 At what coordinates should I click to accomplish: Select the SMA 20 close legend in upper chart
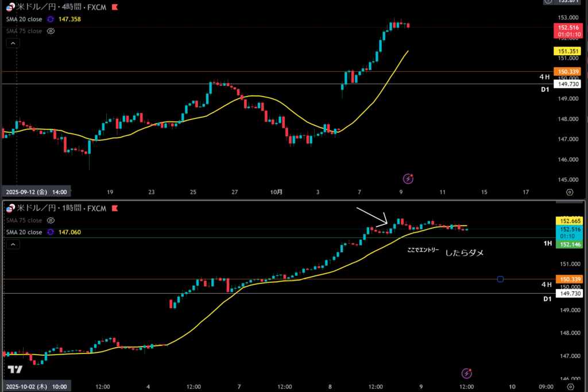24,19
